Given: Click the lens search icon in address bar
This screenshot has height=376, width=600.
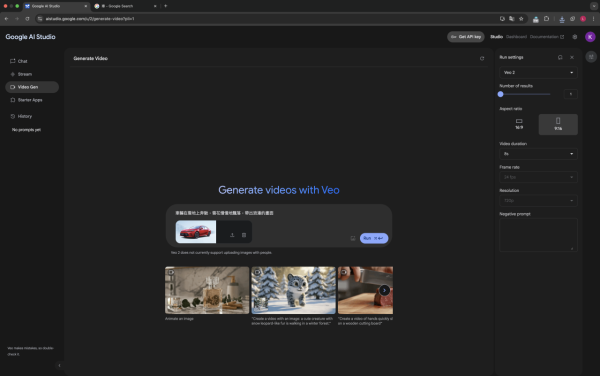Looking at the screenshot, I should (x=502, y=19).
